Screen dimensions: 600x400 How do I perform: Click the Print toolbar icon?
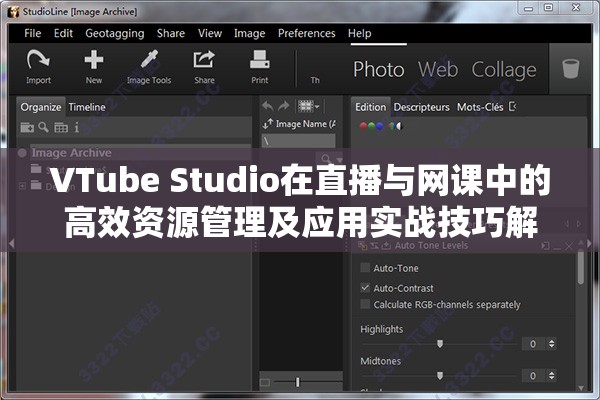point(259,60)
